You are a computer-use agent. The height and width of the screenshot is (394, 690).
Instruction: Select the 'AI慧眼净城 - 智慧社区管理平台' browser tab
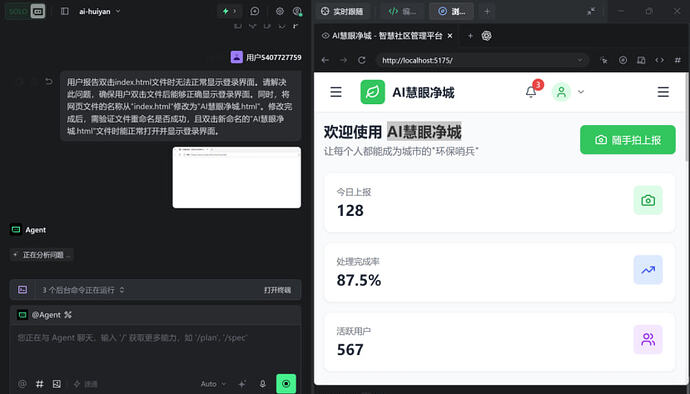387,36
